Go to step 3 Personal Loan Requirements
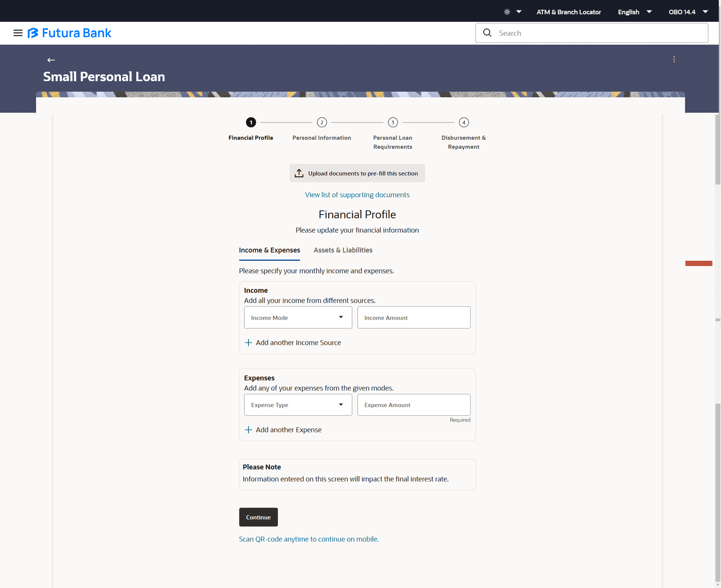721x588 pixels. (x=393, y=122)
